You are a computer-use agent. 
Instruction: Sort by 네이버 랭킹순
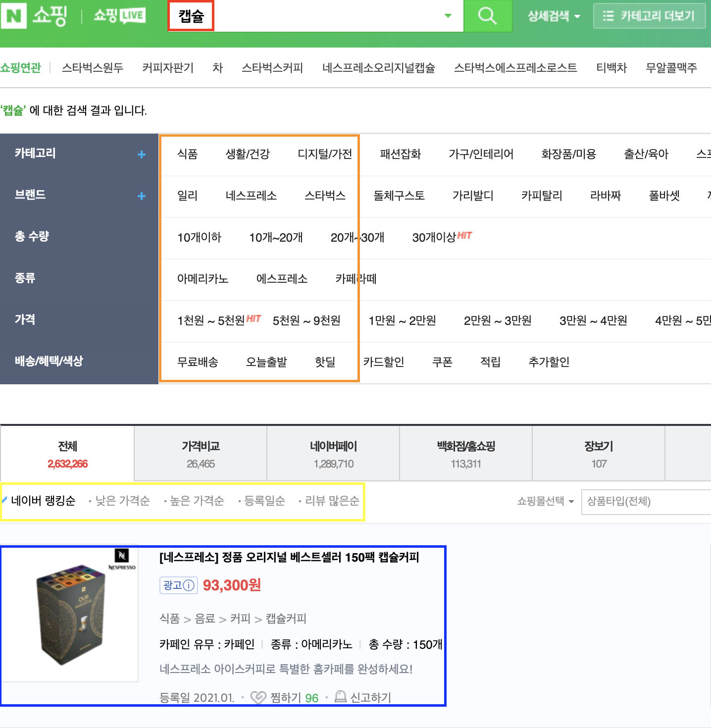[x=43, y=501]
